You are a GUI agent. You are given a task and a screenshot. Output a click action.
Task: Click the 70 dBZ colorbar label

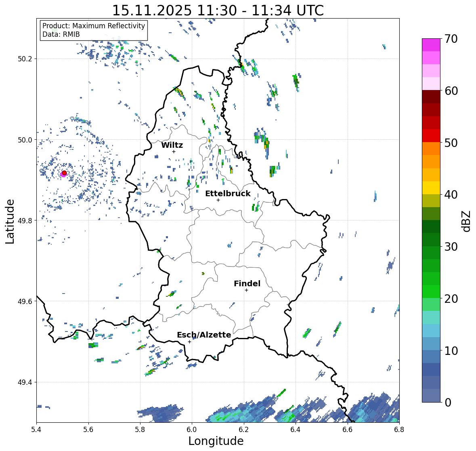(x=451, y=39)
